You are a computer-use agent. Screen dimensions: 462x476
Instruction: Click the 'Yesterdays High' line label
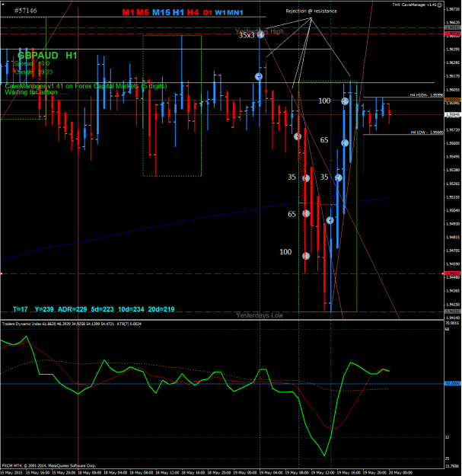click(260, 31)
